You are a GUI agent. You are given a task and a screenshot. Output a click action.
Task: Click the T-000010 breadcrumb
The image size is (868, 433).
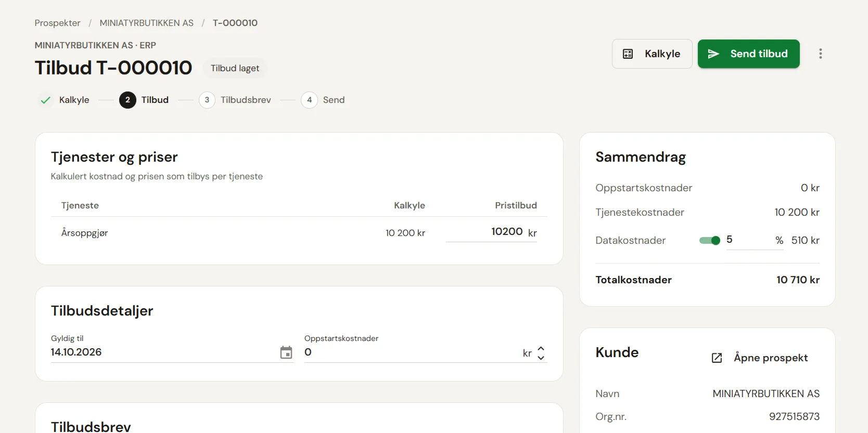coord(235,23)
